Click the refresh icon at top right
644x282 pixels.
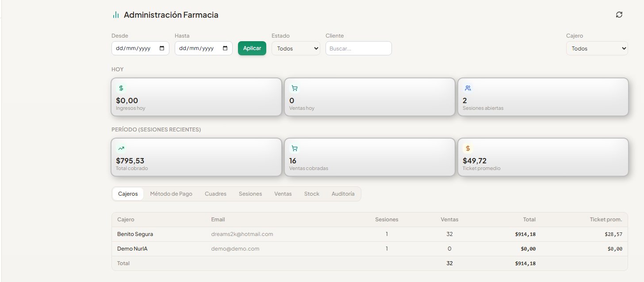(619, 15)
